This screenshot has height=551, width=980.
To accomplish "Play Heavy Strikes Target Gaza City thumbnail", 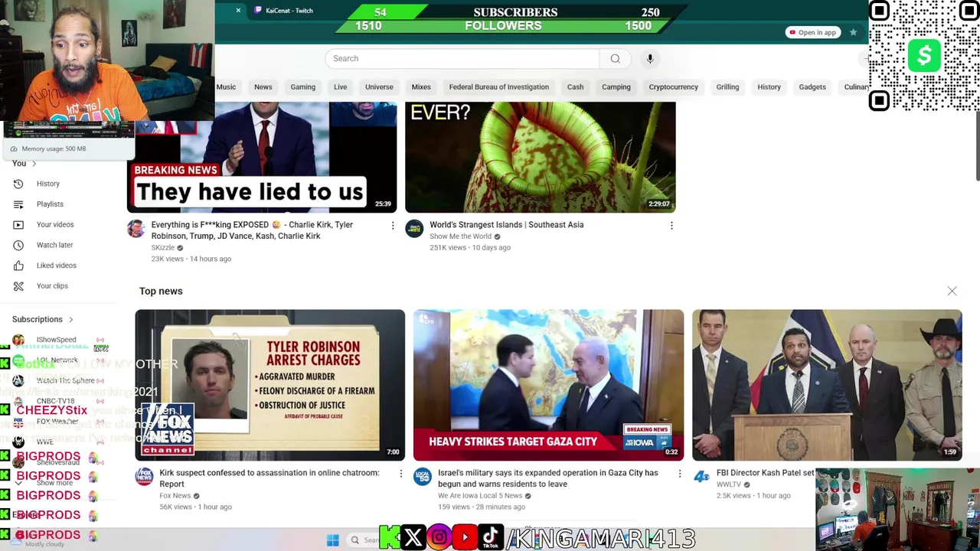I will [548, 385].
